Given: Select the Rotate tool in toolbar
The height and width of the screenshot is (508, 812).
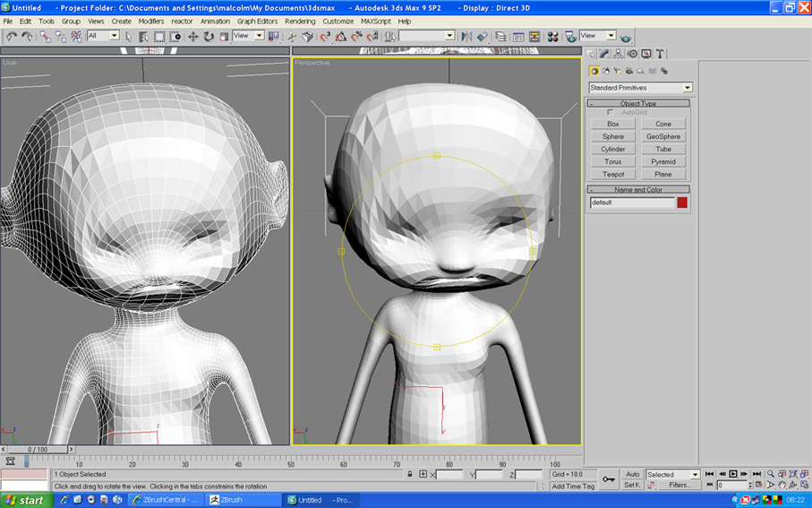Looking at the screenshot, I should pyautogui.click(x=208, y=37).
